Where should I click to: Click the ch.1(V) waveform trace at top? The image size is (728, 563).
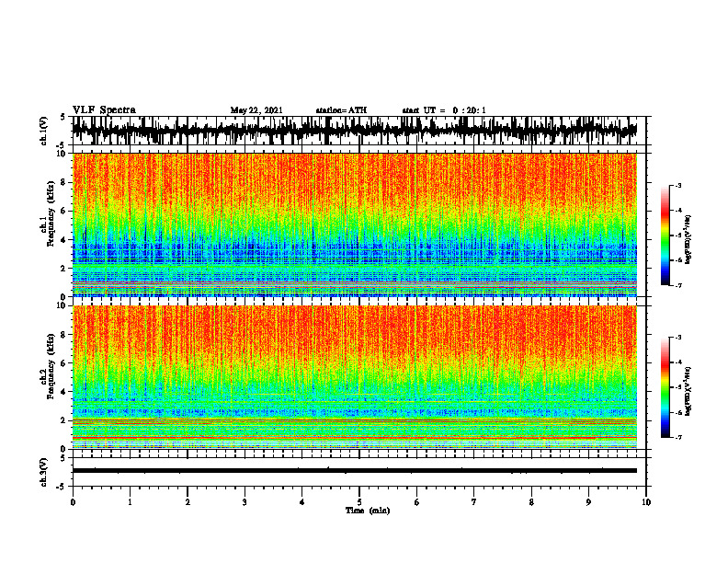(x=355, y=131)
